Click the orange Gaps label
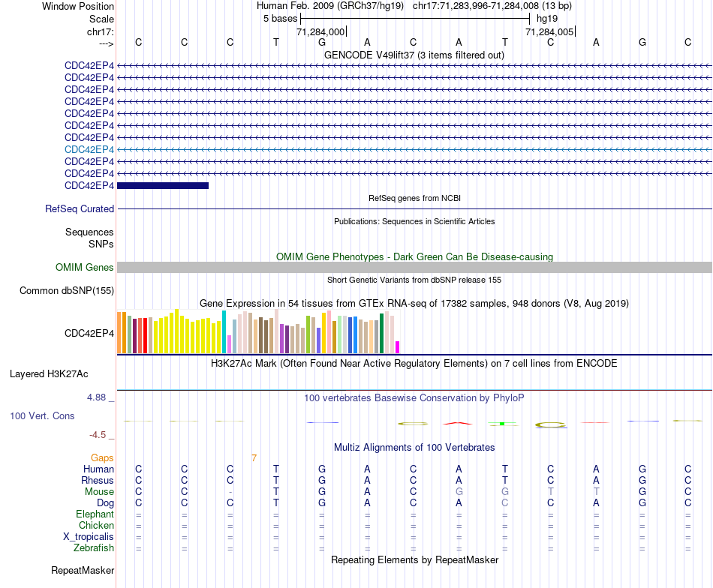The image size is (713, 588). tap(102, 458)
